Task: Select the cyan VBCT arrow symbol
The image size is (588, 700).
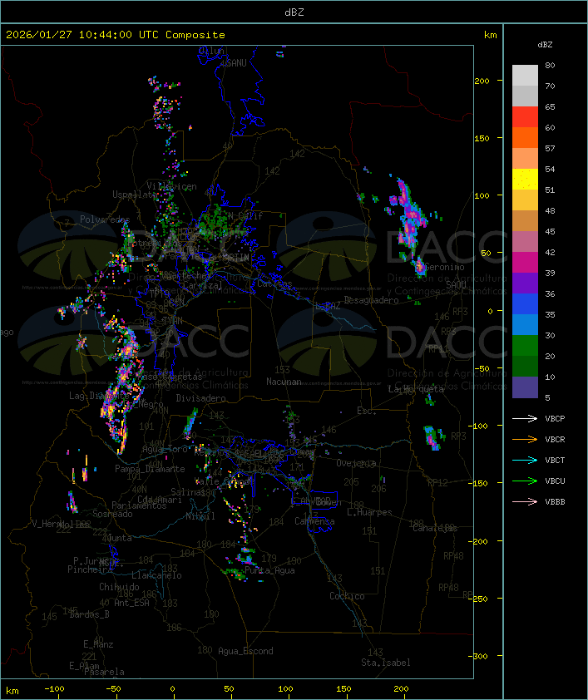Action: tap(525, 460)
